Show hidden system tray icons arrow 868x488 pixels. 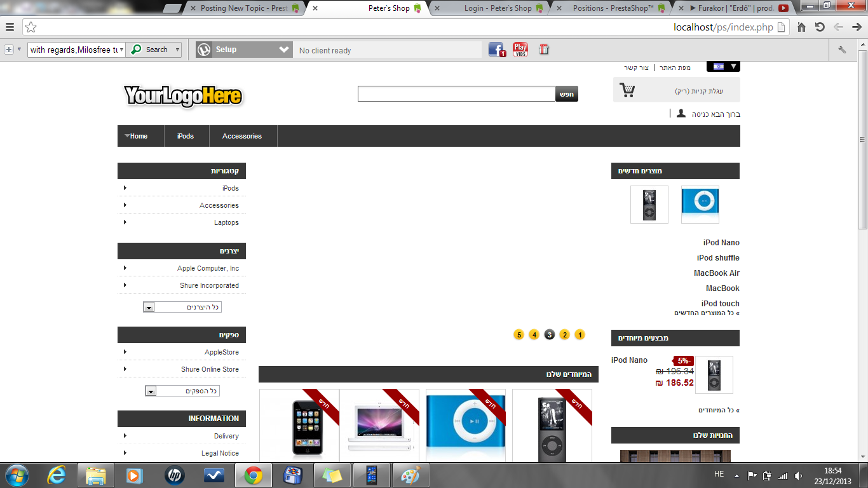coord(736,475)
